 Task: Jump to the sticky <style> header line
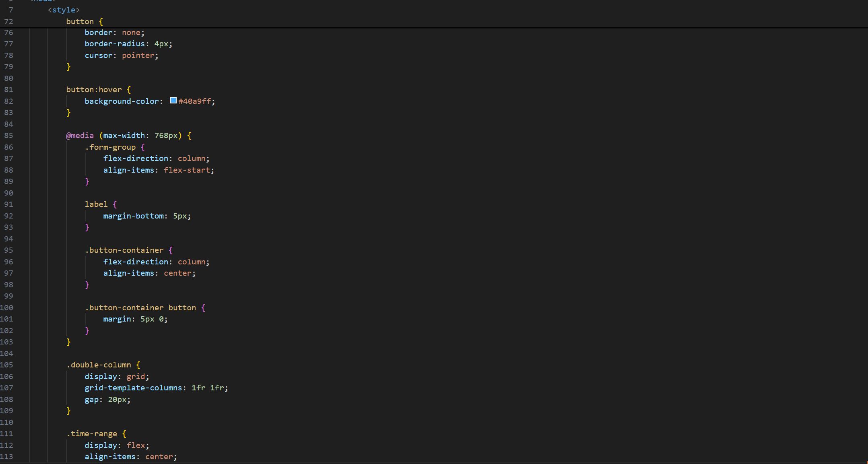(x=64, y=10)
